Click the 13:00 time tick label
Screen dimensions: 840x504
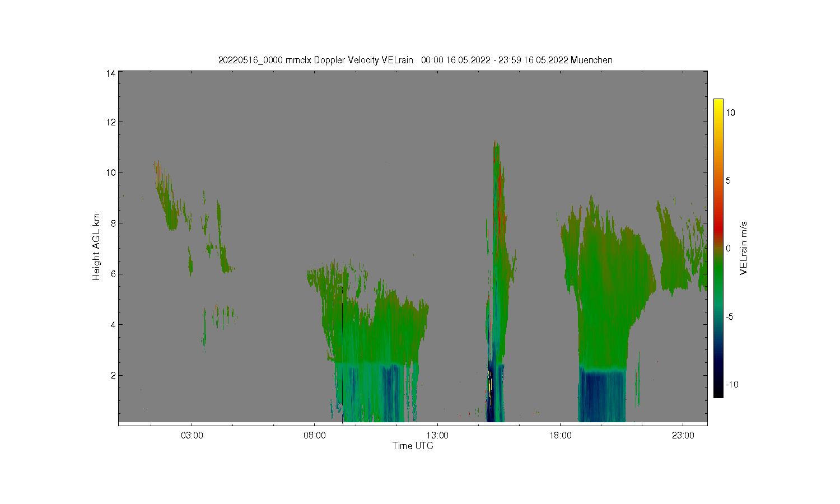click(x=437, y=435)
